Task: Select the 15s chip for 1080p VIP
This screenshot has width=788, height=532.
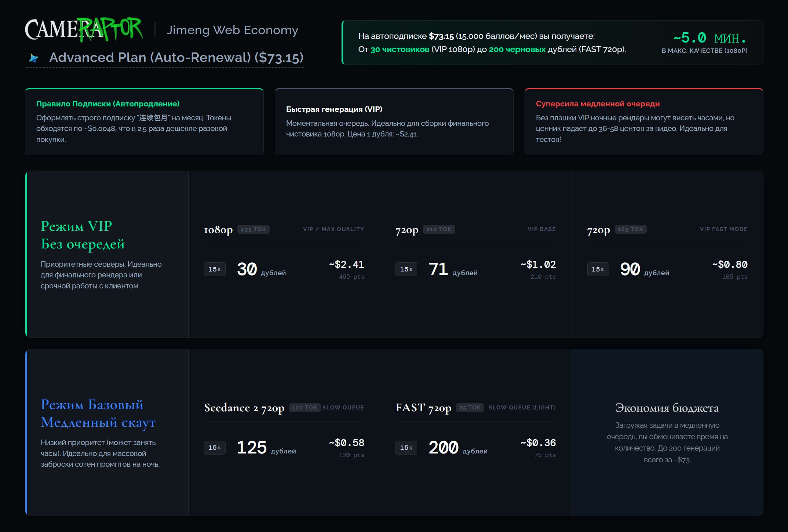Action: coord(215,269)
